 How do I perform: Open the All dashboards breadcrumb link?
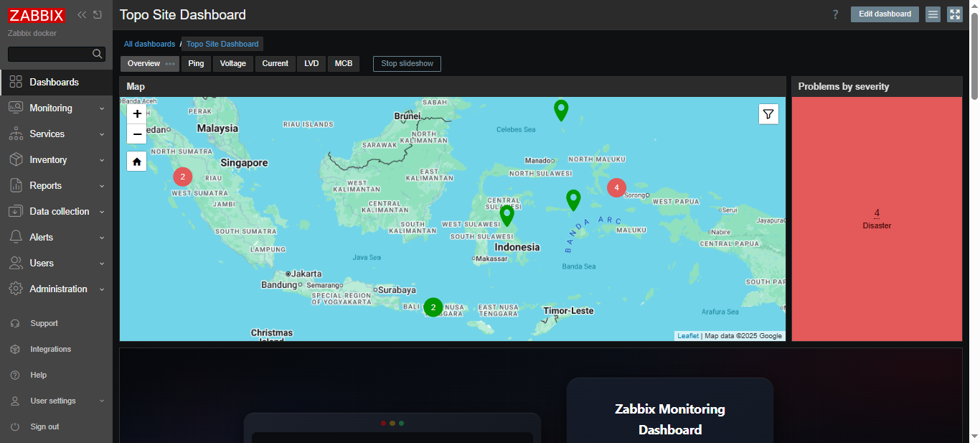click(149, 44)
